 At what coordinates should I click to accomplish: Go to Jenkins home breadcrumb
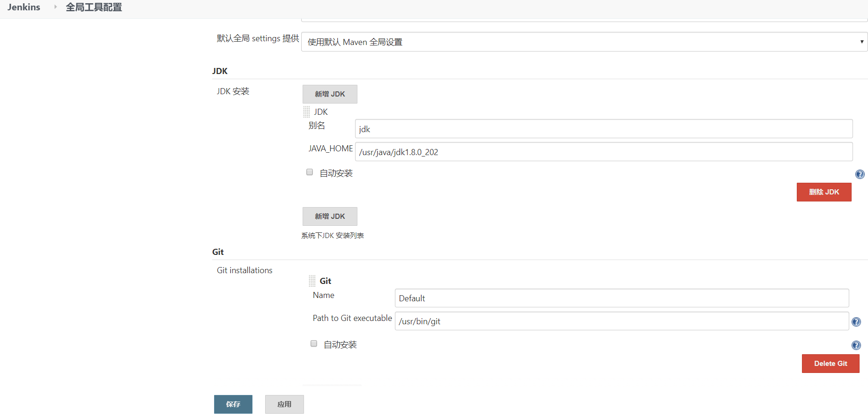24,7
